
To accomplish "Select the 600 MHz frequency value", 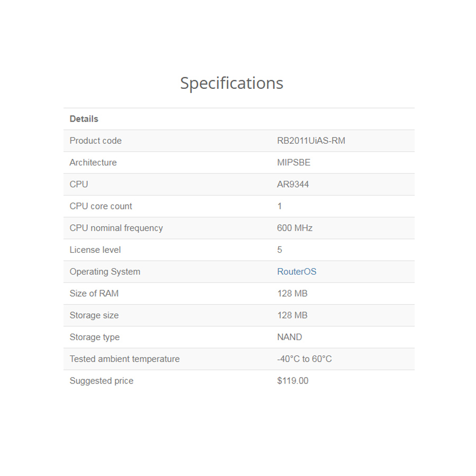I will click(295, 228).
